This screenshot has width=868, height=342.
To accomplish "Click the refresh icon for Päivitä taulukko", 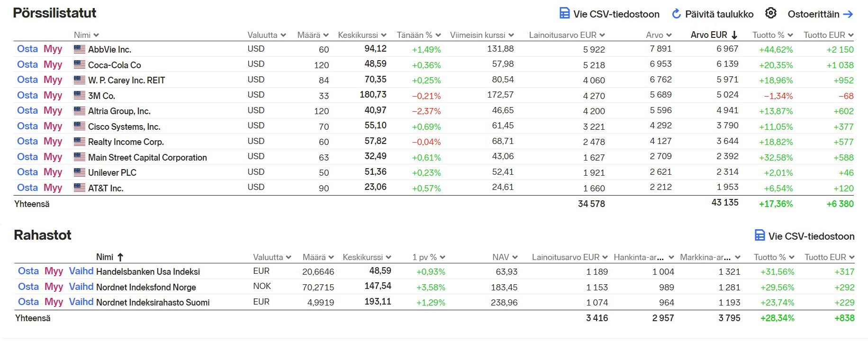I will click(x=677, y=14).
